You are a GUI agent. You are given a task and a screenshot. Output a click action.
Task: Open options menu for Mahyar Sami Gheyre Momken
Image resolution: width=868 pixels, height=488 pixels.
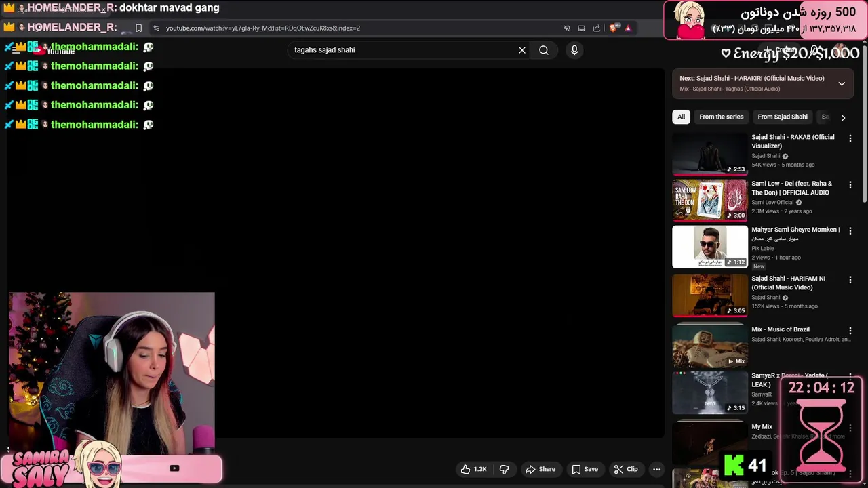pyautogui.click(x=850, y=231)
